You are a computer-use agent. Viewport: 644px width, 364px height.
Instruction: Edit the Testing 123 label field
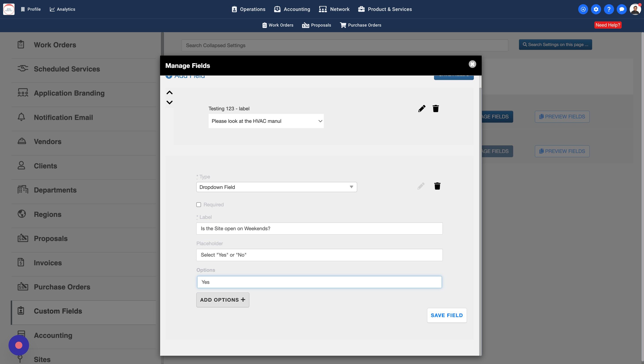(x=422, y=109)
